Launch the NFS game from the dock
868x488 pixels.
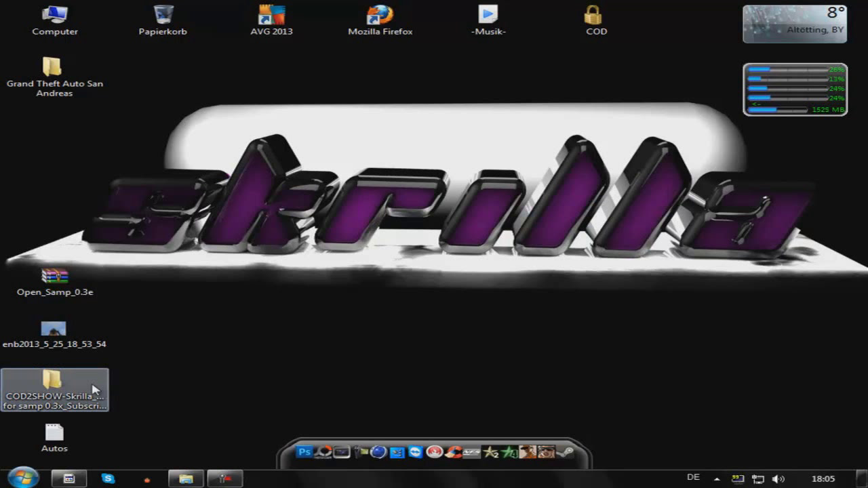tap(471, 452)
